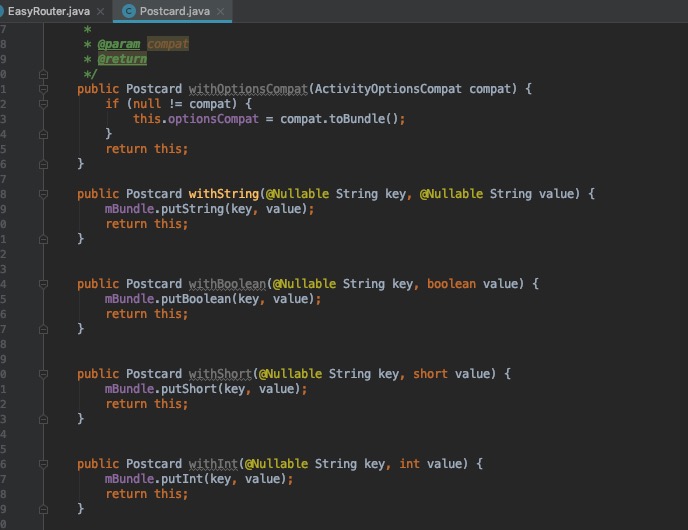Viewport: 688px width, 530px height.
Task: Click the putBoolean method call
Action: tap(196, 299)
